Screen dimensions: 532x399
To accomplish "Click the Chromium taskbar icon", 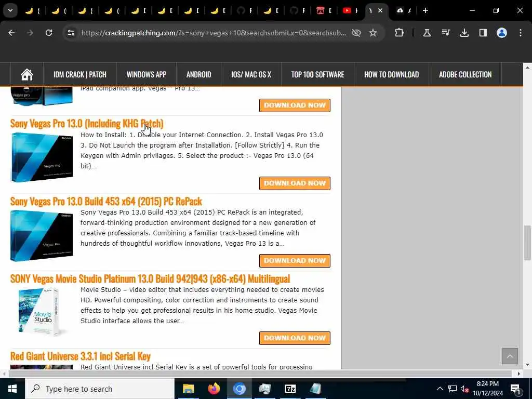I will [239, 389].
